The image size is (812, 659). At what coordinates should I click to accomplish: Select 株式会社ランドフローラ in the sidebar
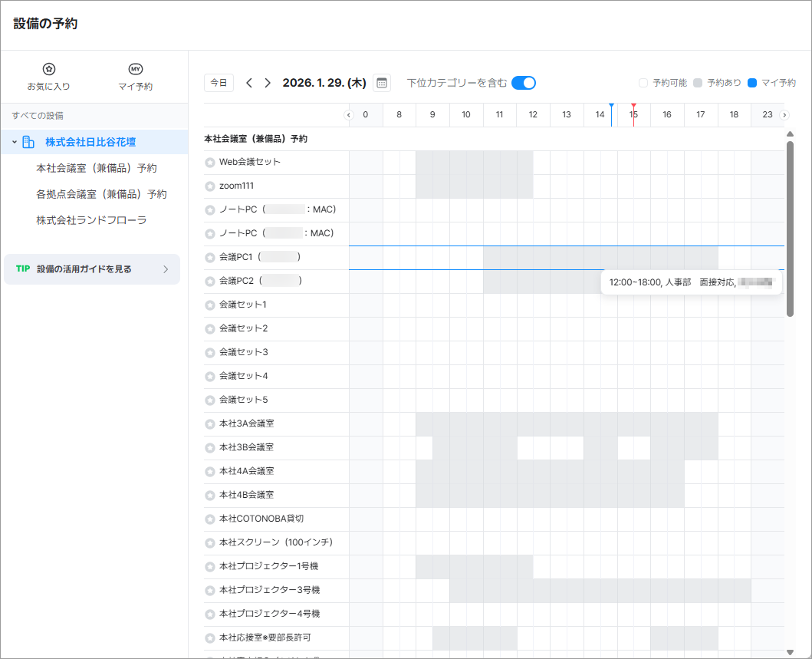(91, 220)
